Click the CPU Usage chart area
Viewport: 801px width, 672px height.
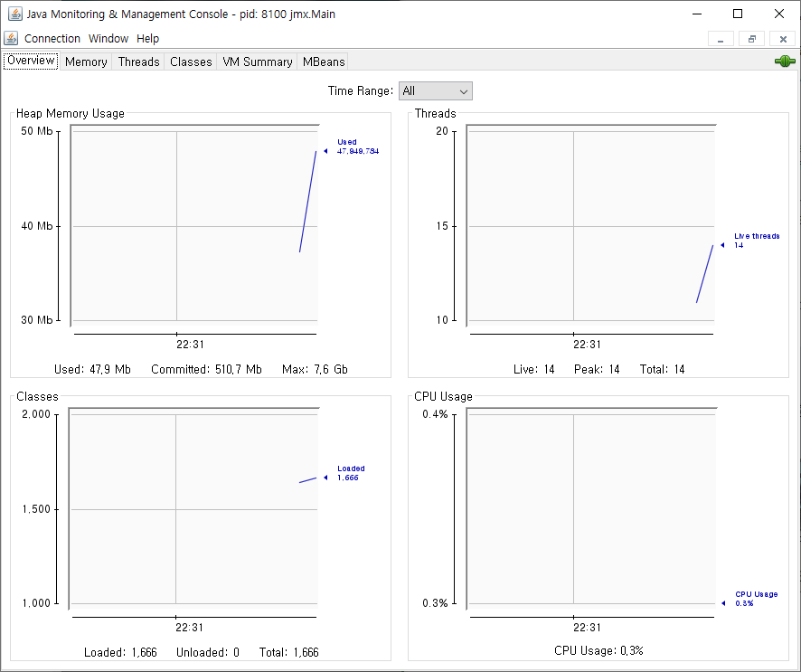(x=591, y=508)
